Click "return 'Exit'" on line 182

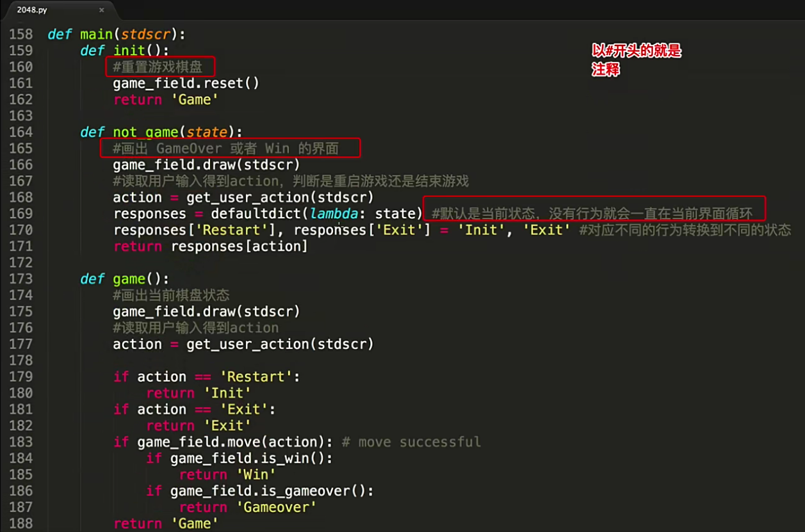click(x=199, y=426)
